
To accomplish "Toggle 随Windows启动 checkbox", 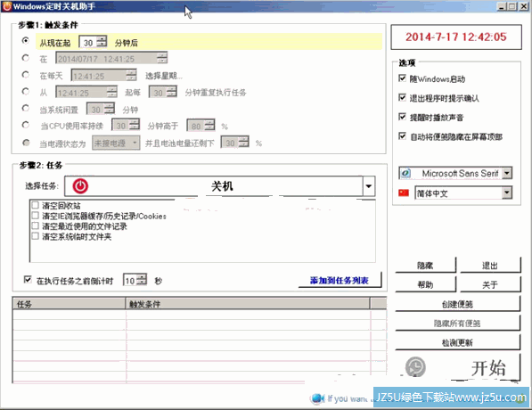I will (x=403, y=78).
